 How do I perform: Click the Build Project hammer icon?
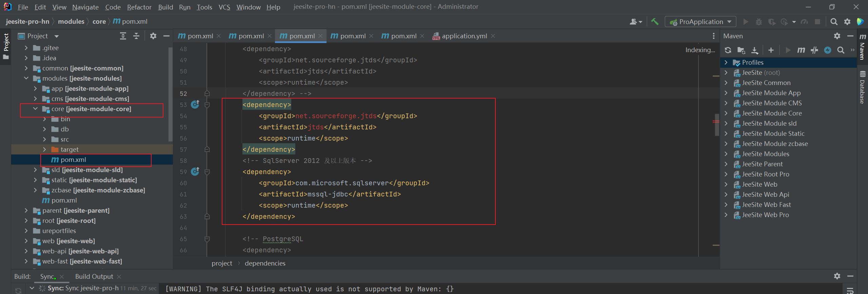click(x=655, y=22)
